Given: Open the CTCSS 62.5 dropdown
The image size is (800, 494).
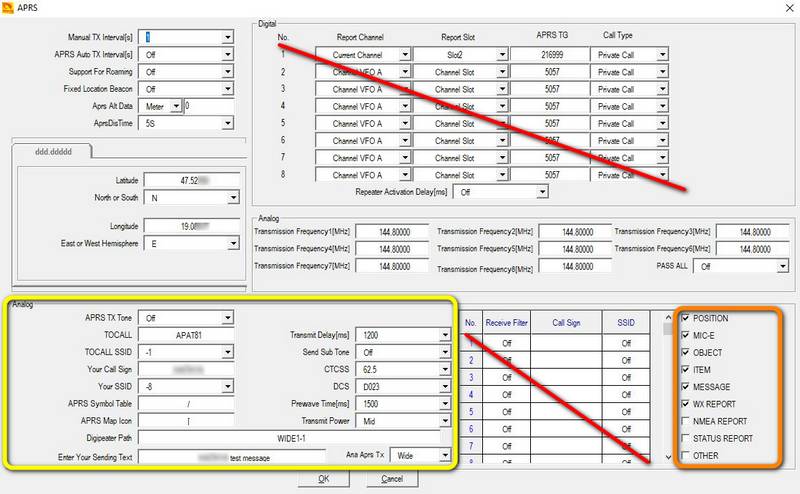Looking at the screenshot, I should pyautogui.click(x=445, y=369).
